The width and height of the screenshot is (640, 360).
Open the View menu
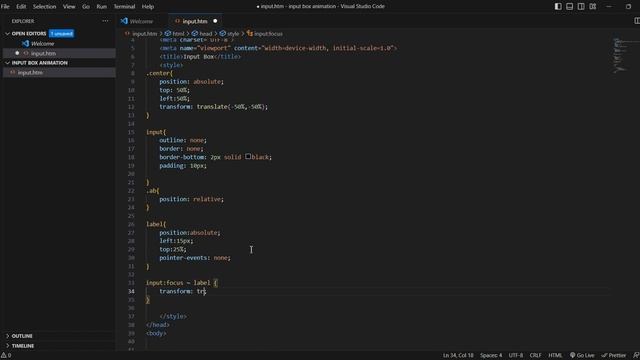69,7
